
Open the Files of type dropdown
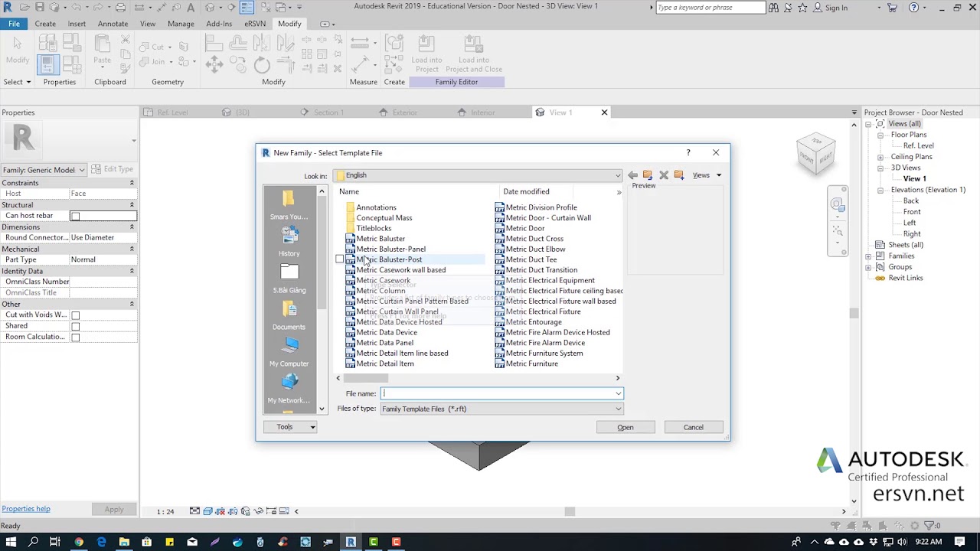click(618, 409)
